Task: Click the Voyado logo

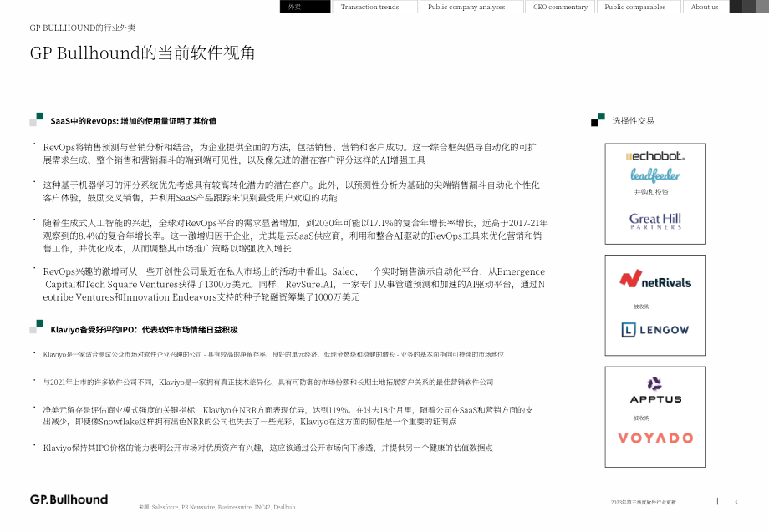Action: click(x=655, y=438)
